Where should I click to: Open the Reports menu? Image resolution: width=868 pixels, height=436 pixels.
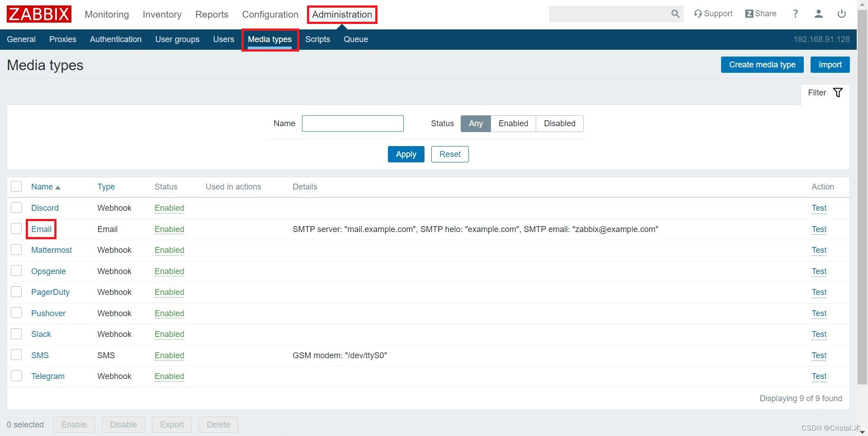pos(212,14)
